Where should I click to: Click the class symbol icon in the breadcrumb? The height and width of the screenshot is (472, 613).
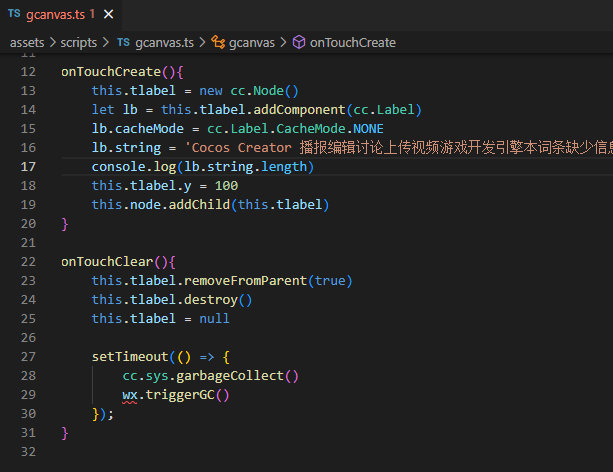(x=218, y=42)
